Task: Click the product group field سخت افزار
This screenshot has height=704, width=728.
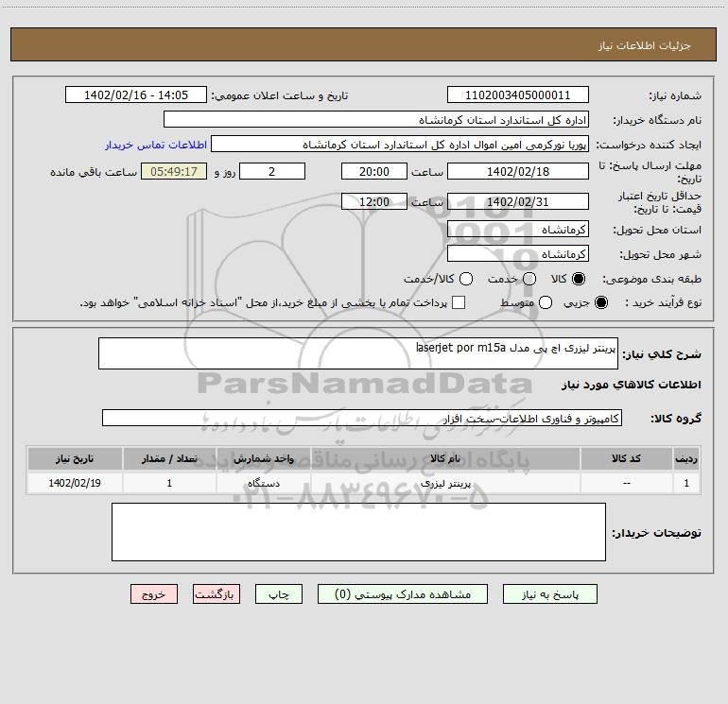Action: coord(362,418)
